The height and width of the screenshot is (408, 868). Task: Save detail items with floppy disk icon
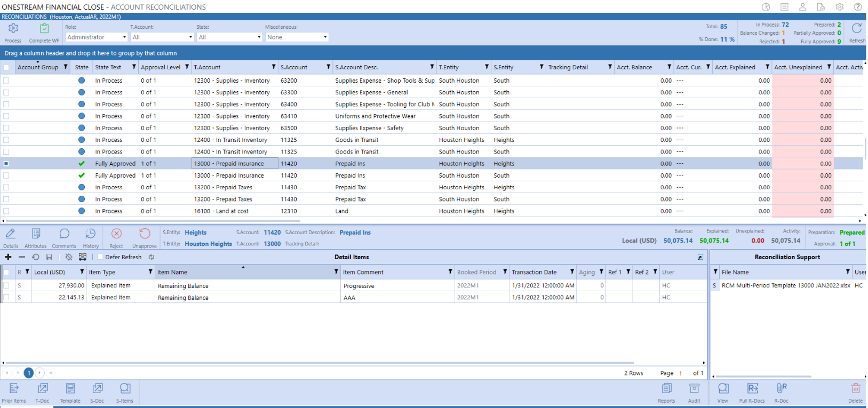[49, 257]
